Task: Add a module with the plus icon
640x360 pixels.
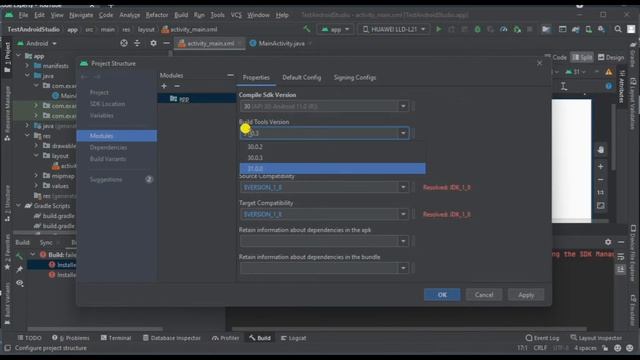Action: 164,86
